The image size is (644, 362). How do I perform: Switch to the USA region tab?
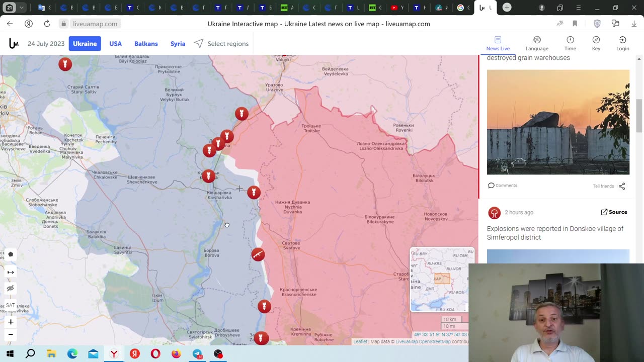116,44
